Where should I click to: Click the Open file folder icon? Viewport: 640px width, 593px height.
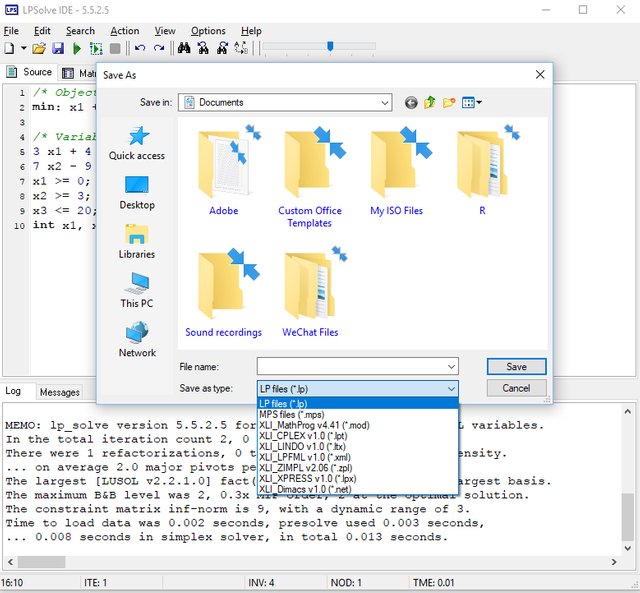pyautogui.click(x=39, y=48)
